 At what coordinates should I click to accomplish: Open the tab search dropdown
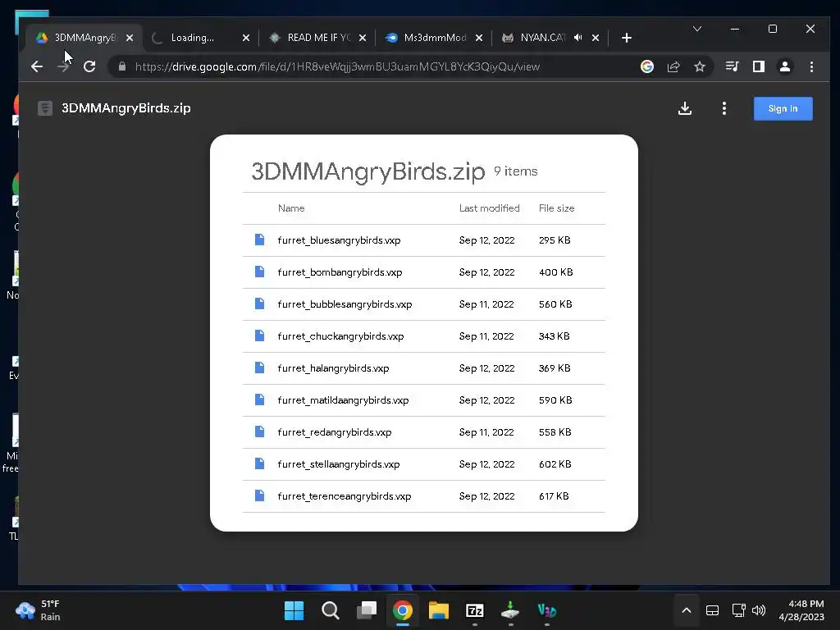tap(697, 29)
